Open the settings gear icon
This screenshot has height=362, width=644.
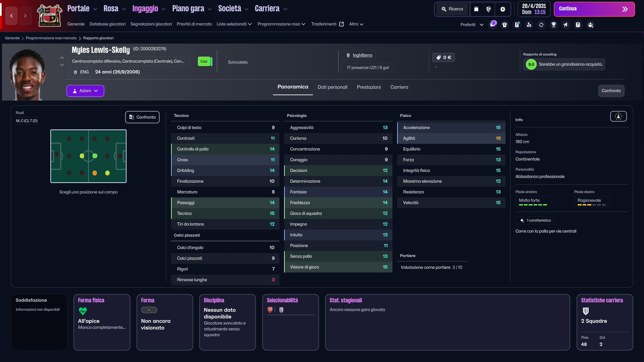tap(502, 9)
